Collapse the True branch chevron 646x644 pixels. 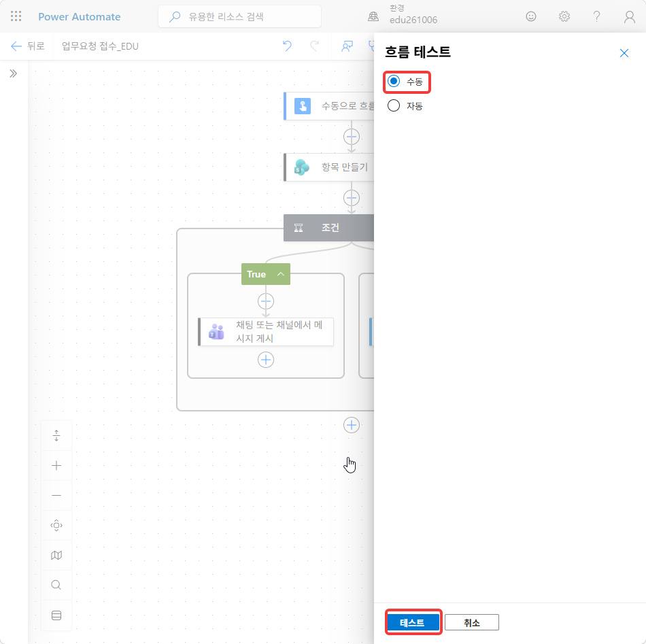coord(281,274)
